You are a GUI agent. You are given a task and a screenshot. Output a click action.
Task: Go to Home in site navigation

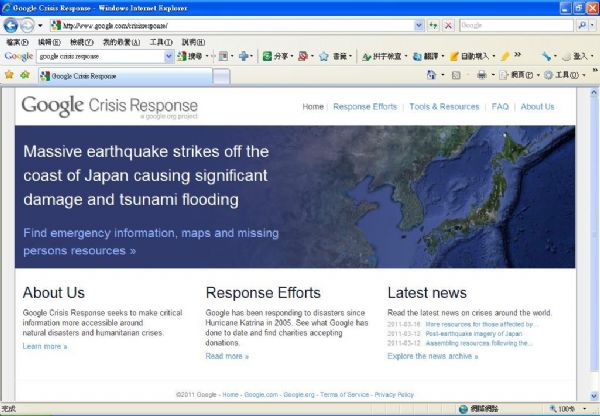pos(313,107)
